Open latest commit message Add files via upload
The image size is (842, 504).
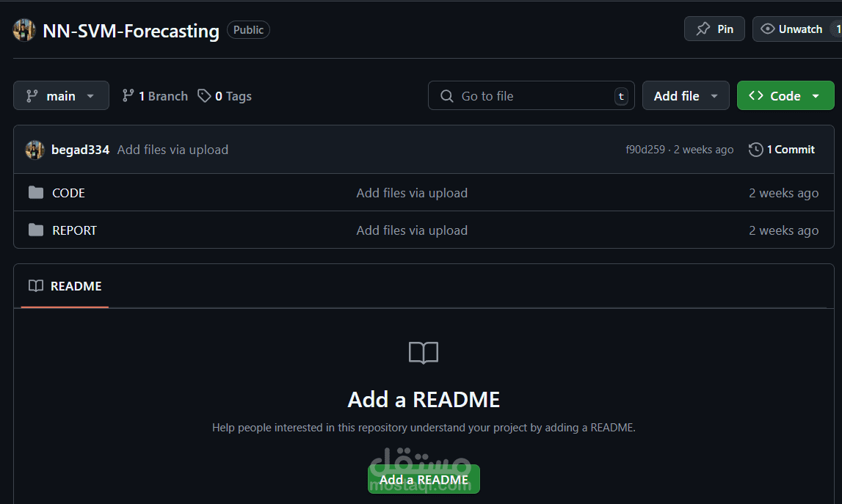173,150
